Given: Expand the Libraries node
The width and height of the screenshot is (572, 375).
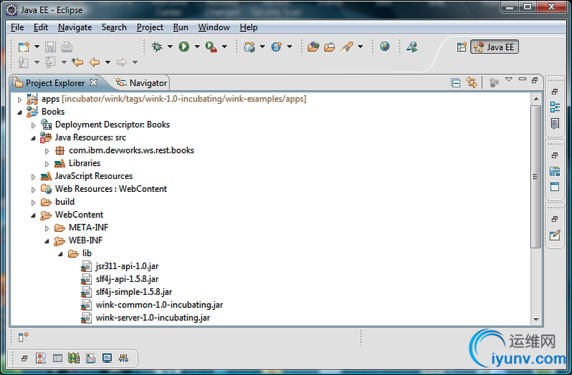Looking at the screenshot, I should [x=47, y=164].
